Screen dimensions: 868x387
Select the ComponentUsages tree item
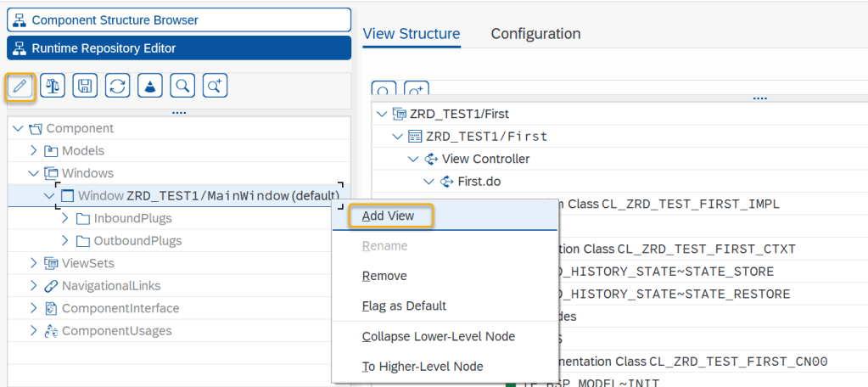[x=117, y=331]
